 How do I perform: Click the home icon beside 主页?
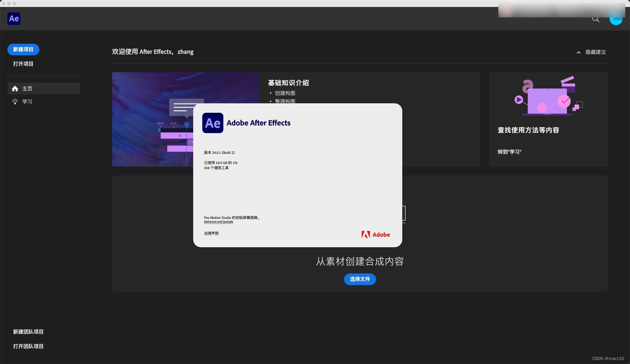[x=15, y=88]
